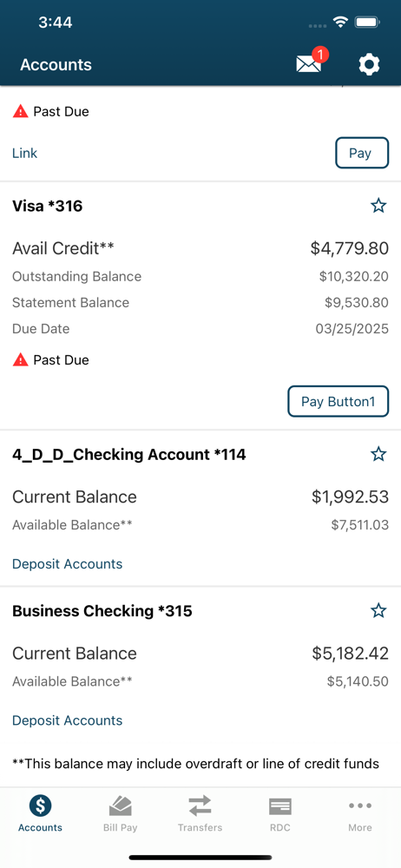Open the messages envelope icon

pos(308,65)
